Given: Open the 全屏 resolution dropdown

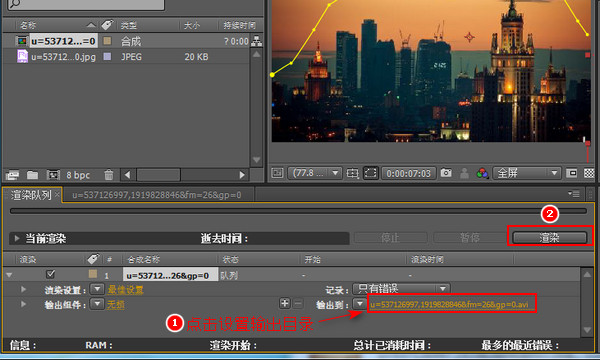Looking at the screenshot, I should pos(527,173).
